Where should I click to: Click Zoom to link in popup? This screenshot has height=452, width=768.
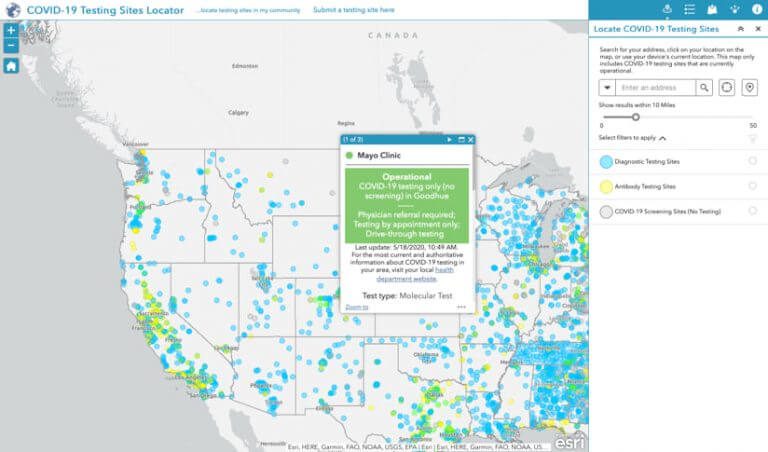click(357, 307)
